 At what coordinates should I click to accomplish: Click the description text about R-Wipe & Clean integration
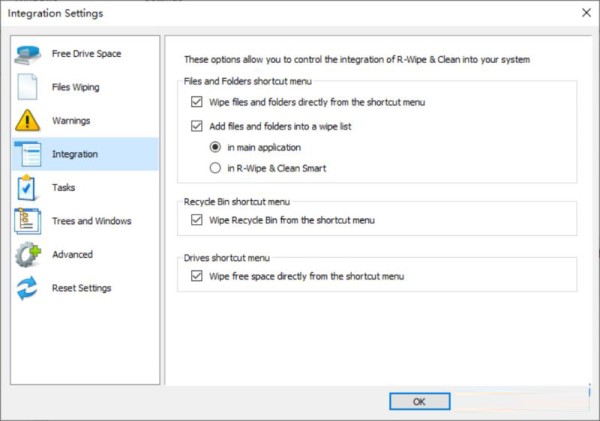tap(357, 60)
